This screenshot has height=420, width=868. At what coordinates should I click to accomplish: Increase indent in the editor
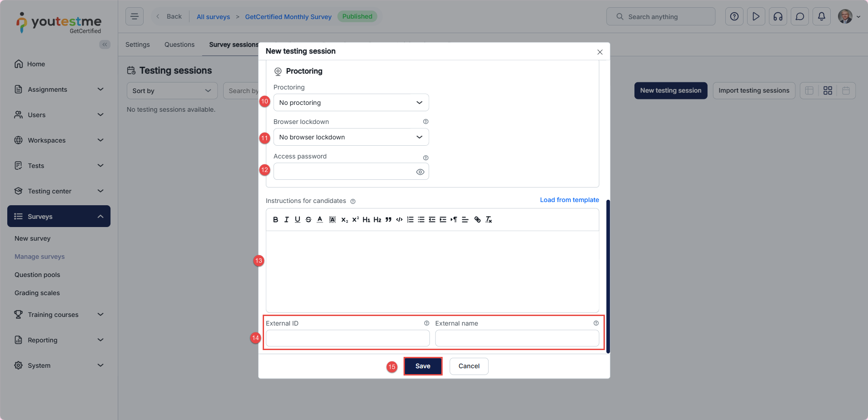[443, 220]
